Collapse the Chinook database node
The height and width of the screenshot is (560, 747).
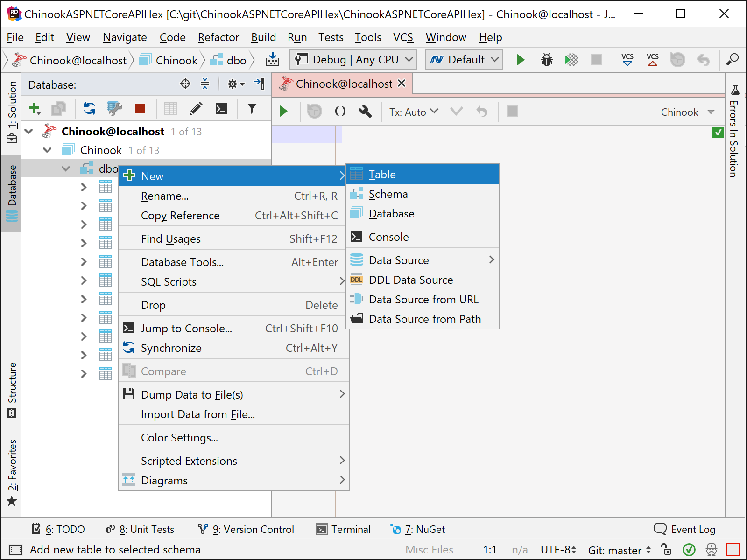pos(47,150)
